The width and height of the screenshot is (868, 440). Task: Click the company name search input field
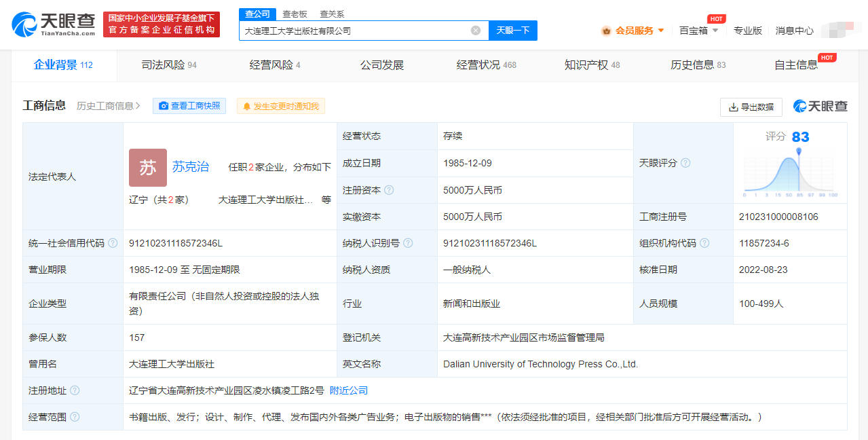[353, 31]
